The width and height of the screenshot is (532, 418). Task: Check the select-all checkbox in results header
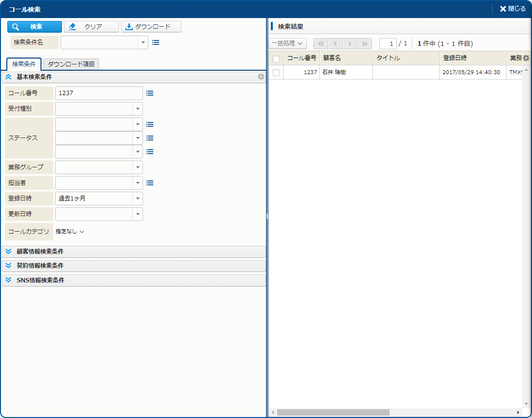[276, 59]
